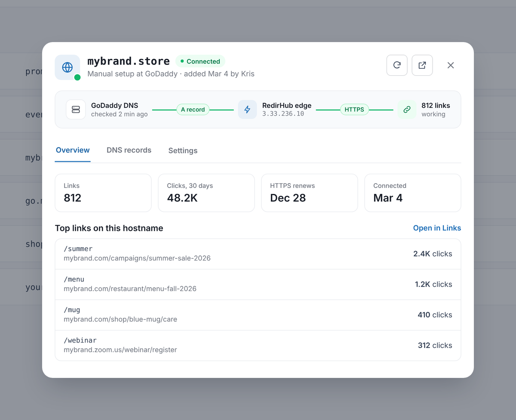Click the mybrand.store hostname title
Screen dimensions: 516x420
[x=129, y=61]
